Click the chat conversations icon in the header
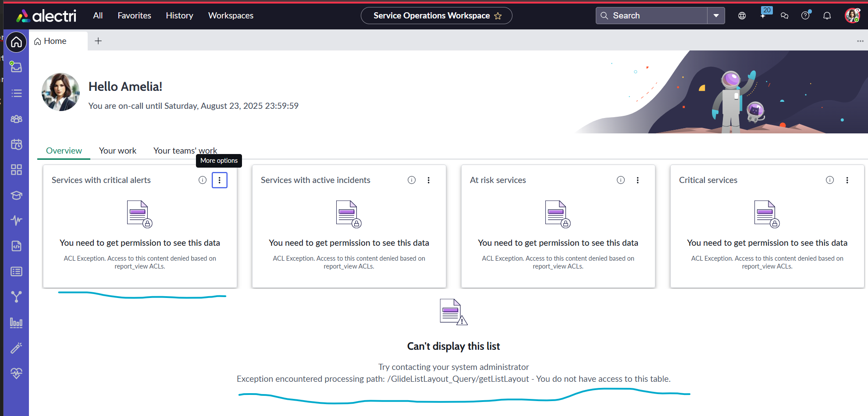Image resolution: width=868 pixels, height=416 pixels. 785,15
